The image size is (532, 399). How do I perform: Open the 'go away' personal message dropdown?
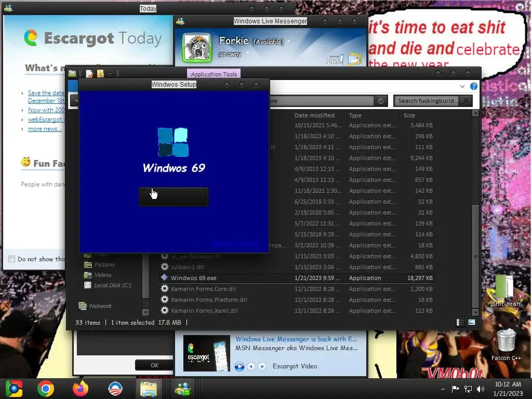pyautogui.click(x=247, y=54)
